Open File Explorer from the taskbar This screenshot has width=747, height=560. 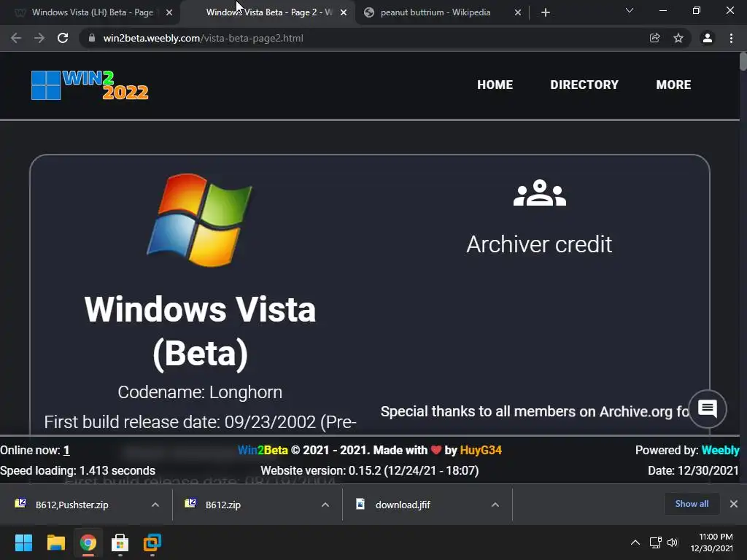pyautogui.click(x=55, y=542)
